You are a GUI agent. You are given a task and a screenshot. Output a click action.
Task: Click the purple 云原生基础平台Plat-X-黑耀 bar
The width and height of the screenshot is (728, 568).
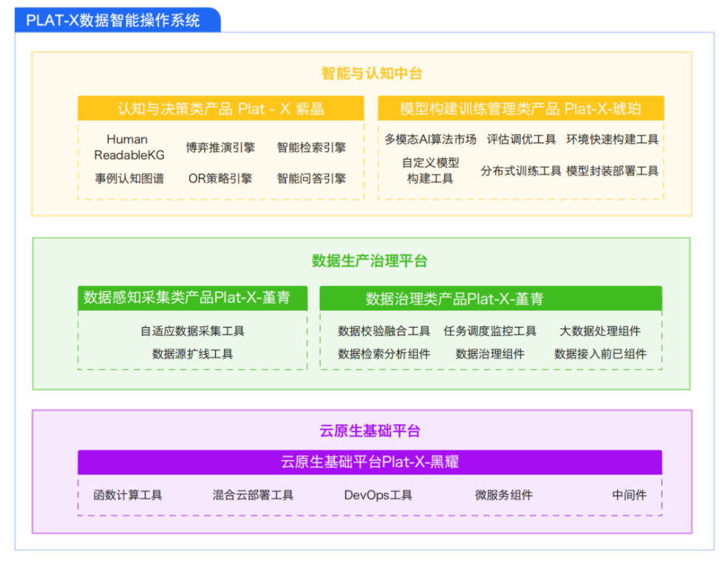[370, 462]
